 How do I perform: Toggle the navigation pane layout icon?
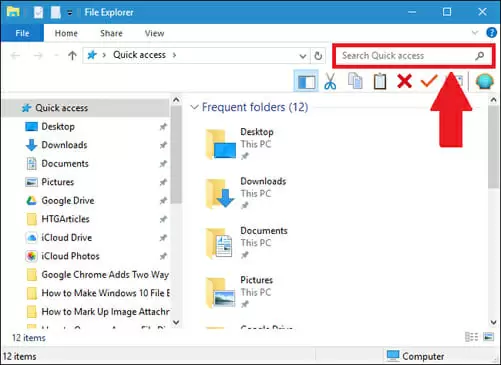[x=306, y=81]
